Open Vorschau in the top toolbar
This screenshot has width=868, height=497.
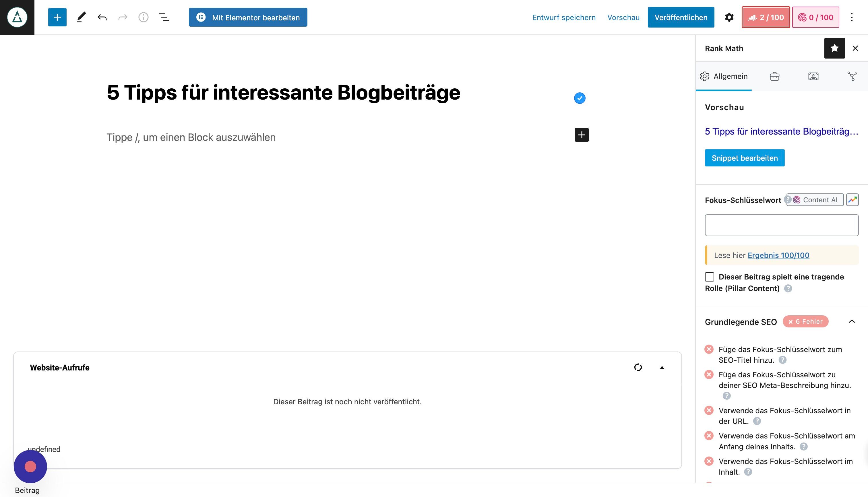(x=623, y=18)
